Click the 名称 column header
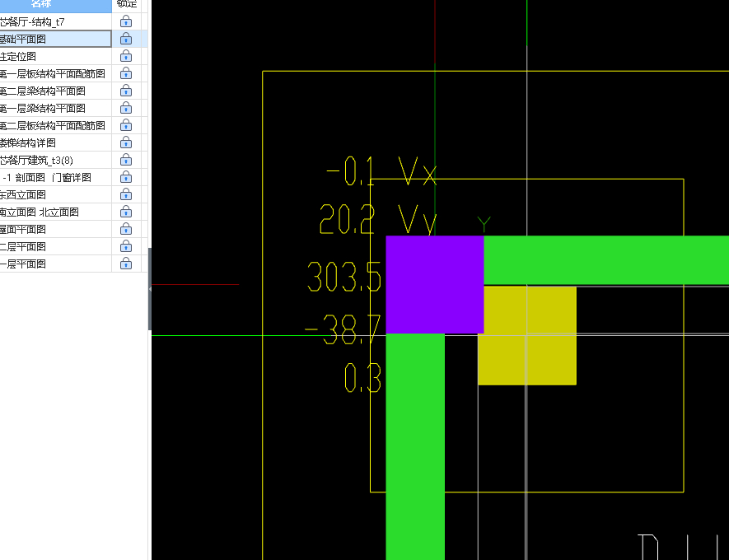The width and height of the screenshot is (729, 560). (55, 5)
